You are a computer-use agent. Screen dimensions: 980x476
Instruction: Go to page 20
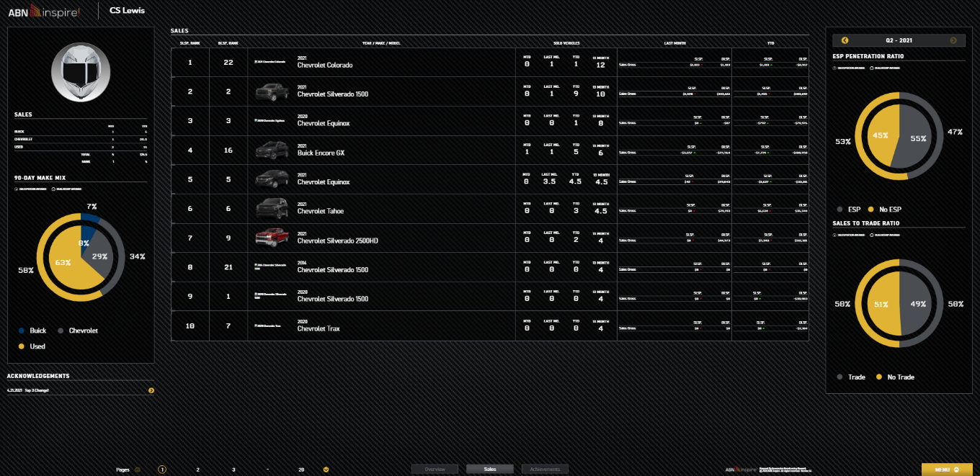pos(301,470)
